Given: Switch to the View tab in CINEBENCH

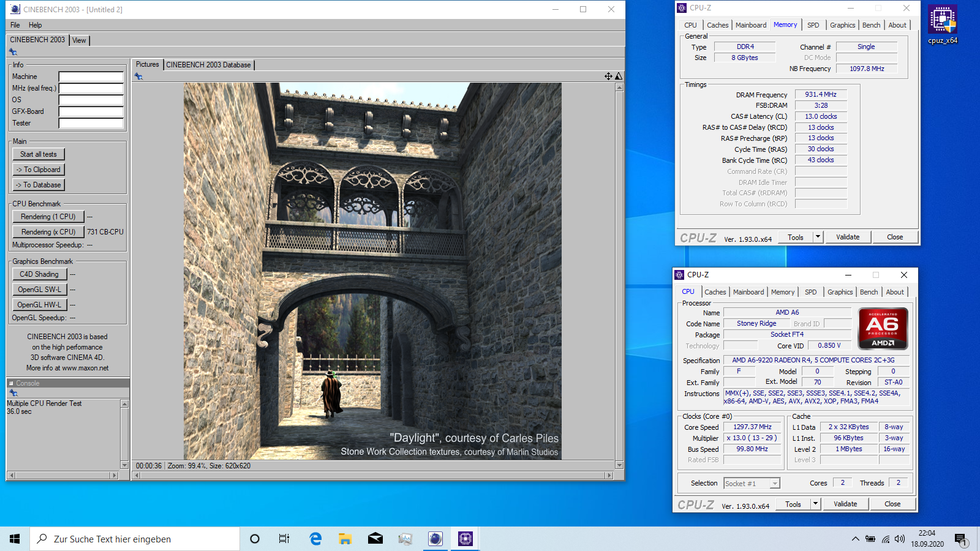Looking at the screenshot, I should [x=79, y=40].
